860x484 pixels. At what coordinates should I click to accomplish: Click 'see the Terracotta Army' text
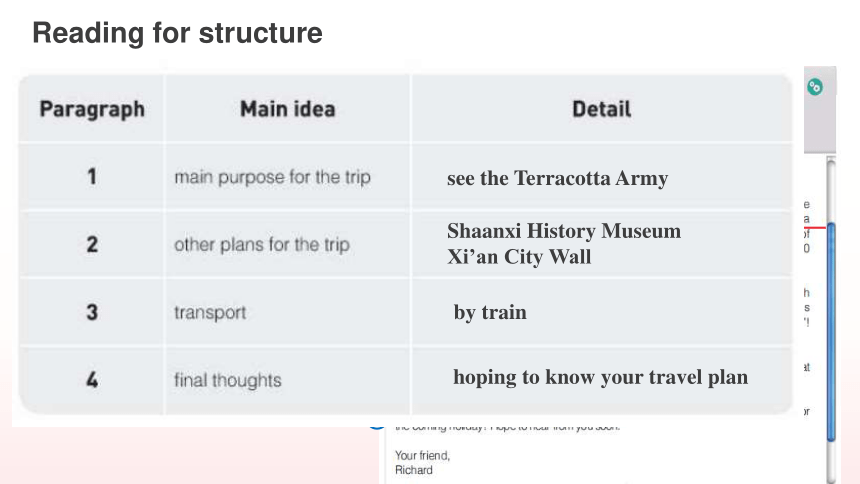pos(557,178)
